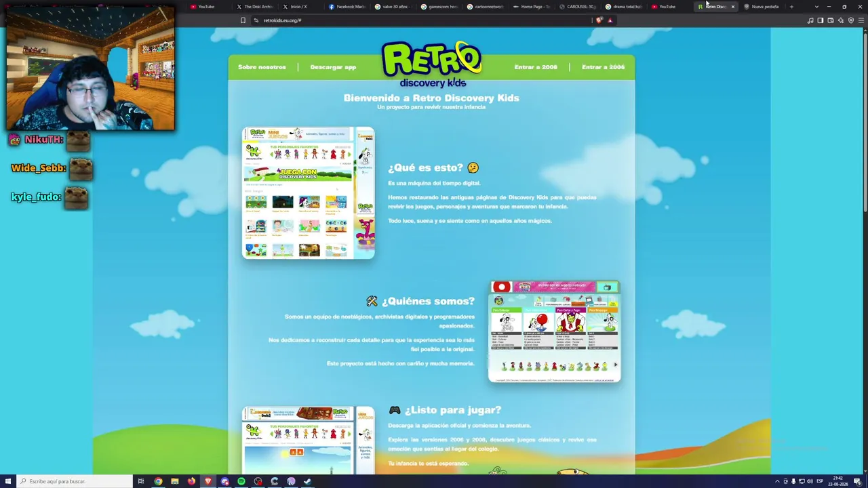Open the round red-dot app taskbar icon

[258, 481]
